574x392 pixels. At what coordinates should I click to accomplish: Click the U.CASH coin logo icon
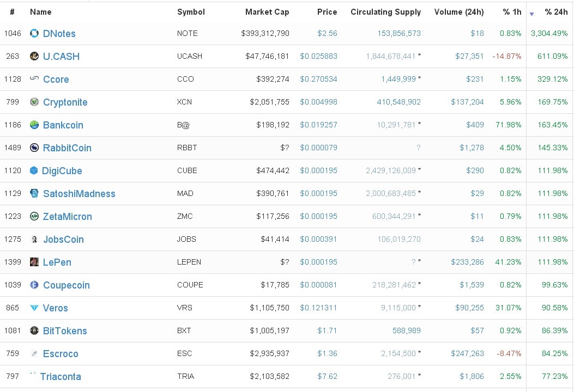(34, 56)
